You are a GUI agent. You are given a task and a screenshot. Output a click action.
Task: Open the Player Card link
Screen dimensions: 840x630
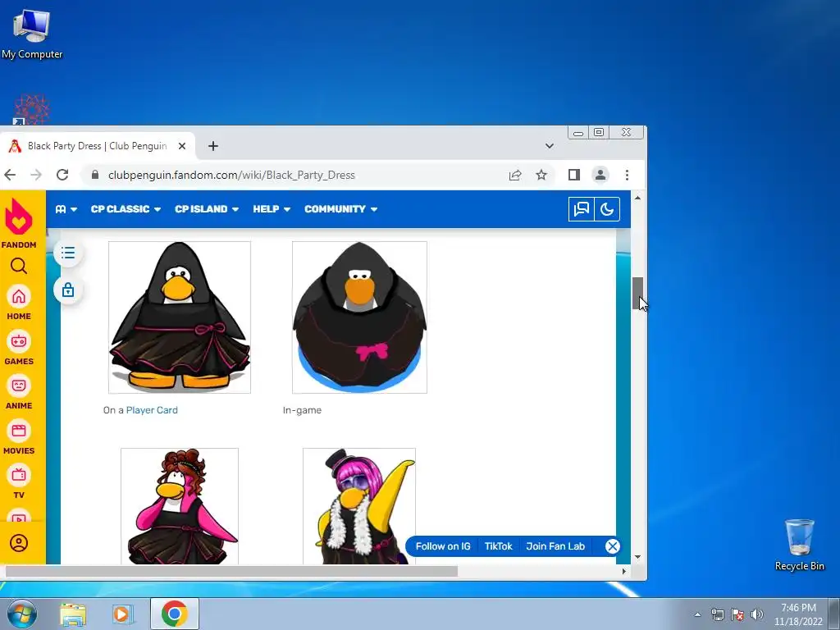click(x=152, y=410)
